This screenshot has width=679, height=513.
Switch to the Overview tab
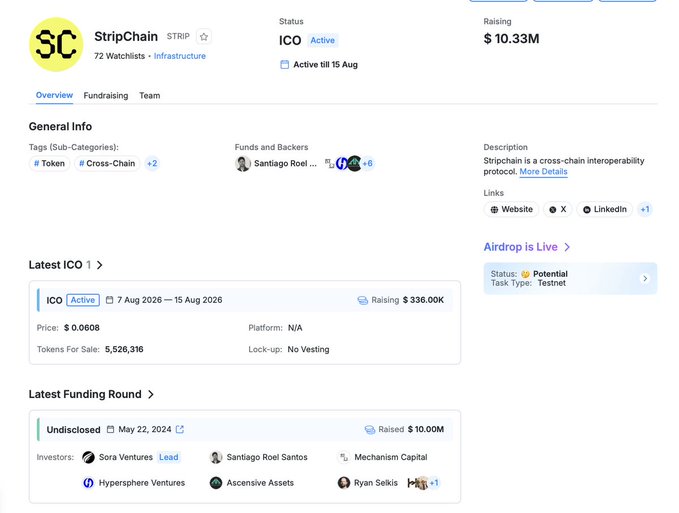click(x=54, y=95)
